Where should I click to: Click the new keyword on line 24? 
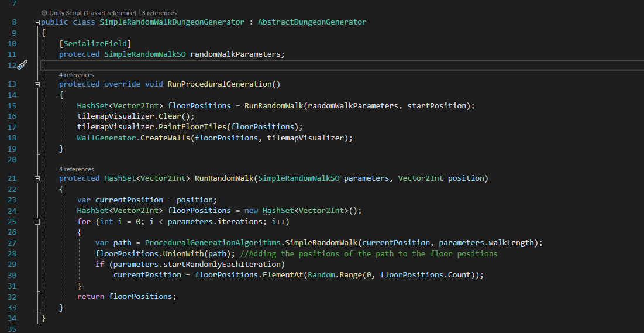pyautogui.click(x=252, y=211)
